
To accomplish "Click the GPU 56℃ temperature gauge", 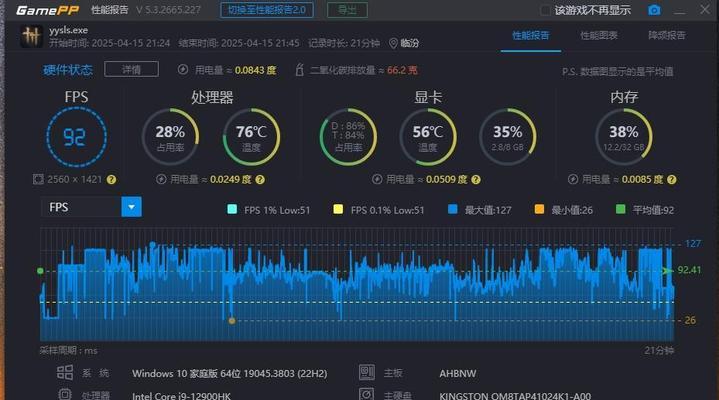I will tap(428, 137).
